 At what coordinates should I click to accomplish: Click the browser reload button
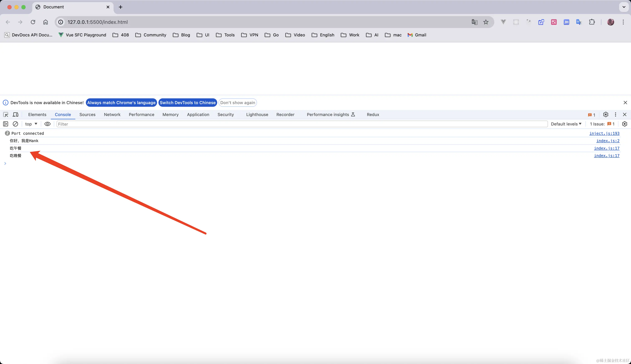click(33, 22)
